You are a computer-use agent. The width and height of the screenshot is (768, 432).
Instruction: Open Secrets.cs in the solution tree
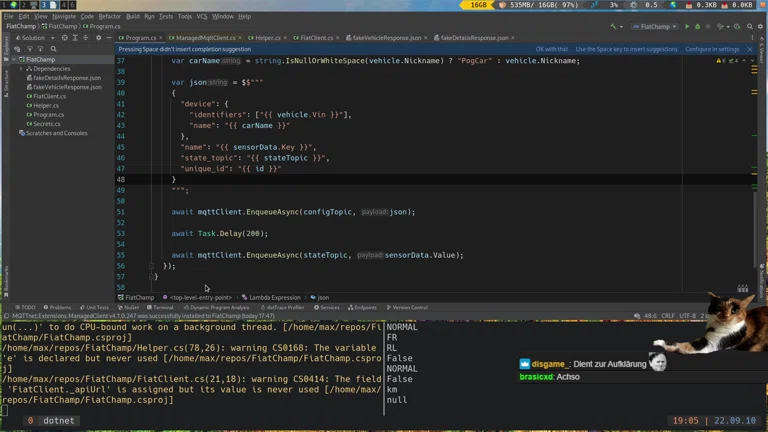click(47, 124)
